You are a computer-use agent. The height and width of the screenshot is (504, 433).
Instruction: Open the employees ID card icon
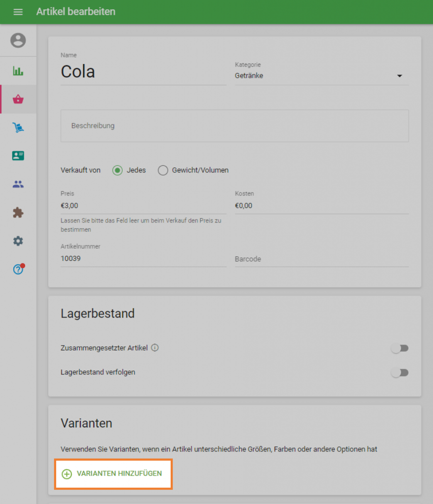pos(18,156)
